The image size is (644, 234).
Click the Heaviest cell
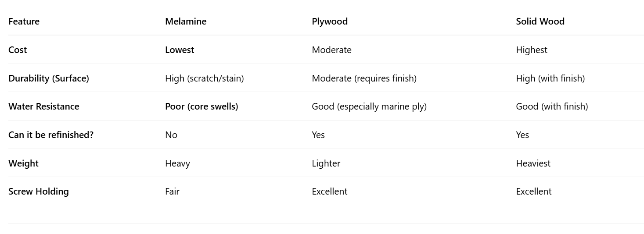[533, 163]
